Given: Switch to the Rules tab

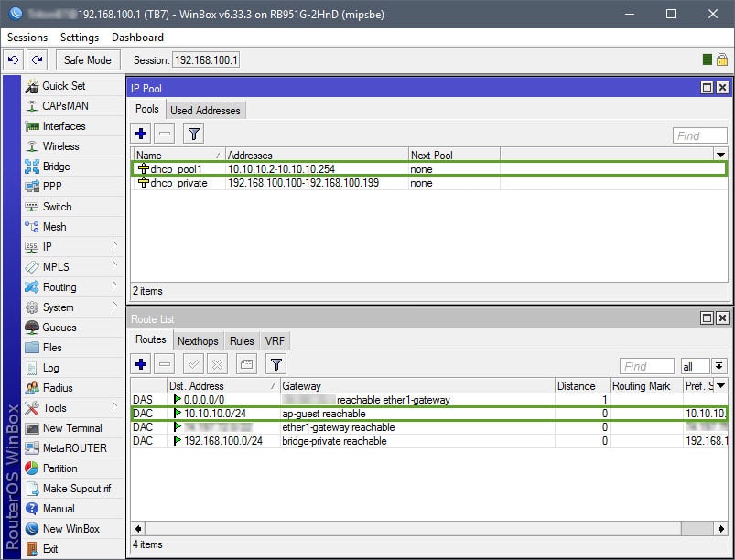Looking at the screenshot, I should coord(242,341).
